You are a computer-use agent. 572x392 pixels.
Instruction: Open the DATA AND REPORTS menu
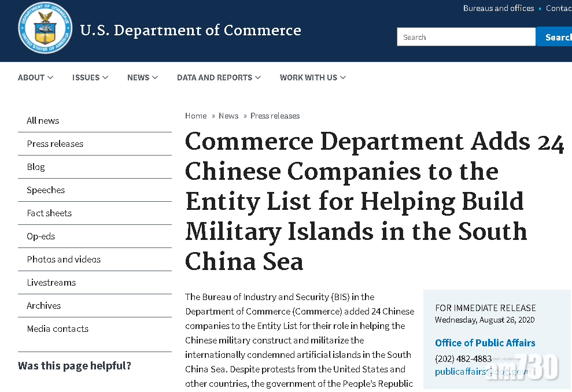(219, 77)
